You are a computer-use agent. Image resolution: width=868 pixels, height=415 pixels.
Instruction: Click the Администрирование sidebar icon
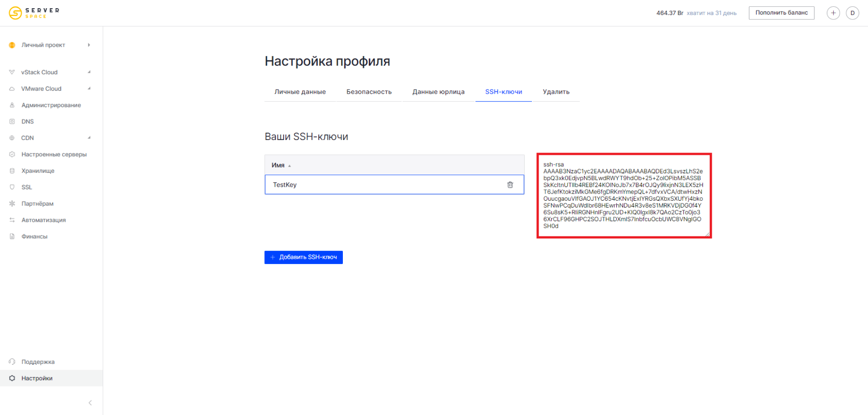[12, 105]
